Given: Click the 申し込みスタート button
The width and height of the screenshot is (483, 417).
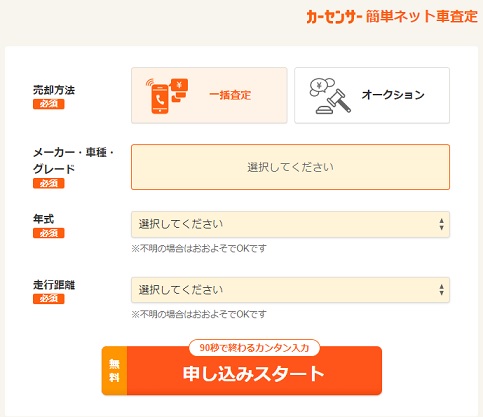Looking at the screenshot, I should click(242, 371).
